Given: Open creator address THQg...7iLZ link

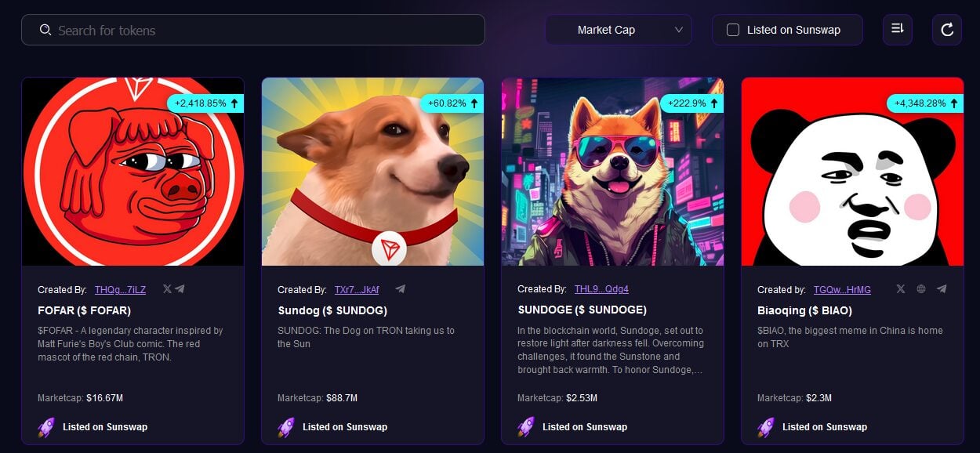Looking at the screenshot, I should pyautogui.click(x=120, y=290).
